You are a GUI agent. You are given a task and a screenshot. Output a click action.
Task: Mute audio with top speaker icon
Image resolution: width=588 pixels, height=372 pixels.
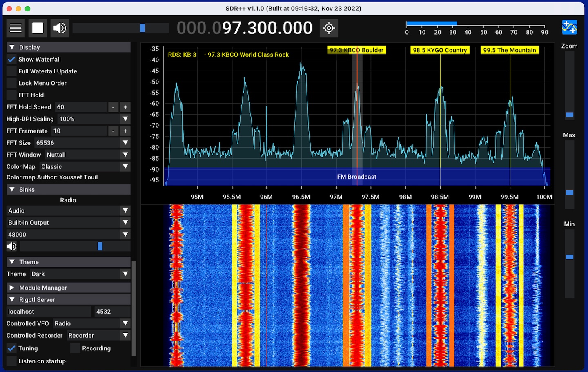click(x=60, y=28)
